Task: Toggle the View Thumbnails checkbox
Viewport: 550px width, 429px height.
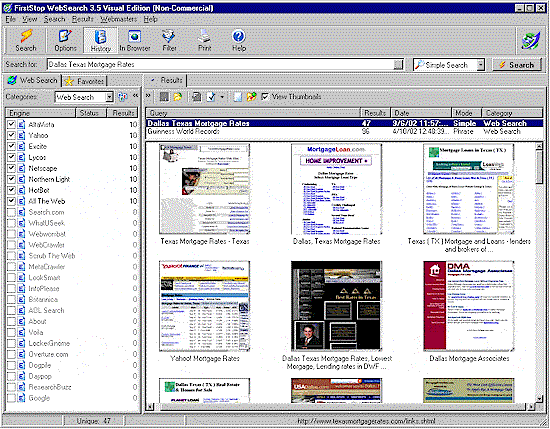Action: (x=265, y=96)
